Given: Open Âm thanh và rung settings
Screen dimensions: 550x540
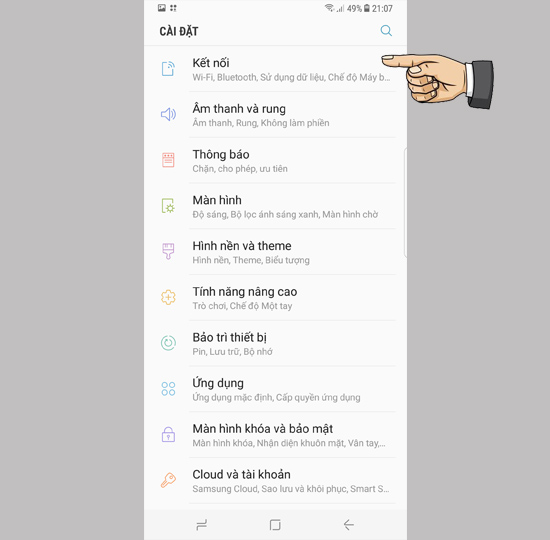Looking at the screenshot, I should (x=275, y=115).
